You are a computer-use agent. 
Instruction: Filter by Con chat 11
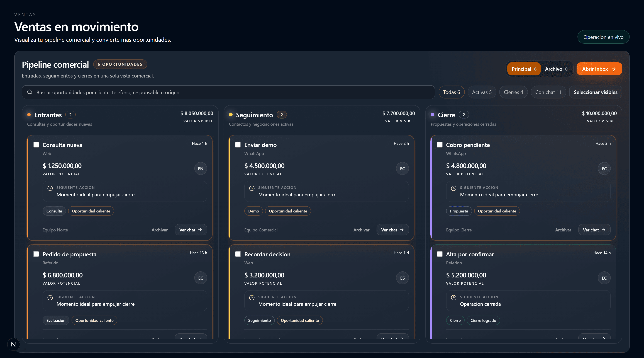(548, 92)
